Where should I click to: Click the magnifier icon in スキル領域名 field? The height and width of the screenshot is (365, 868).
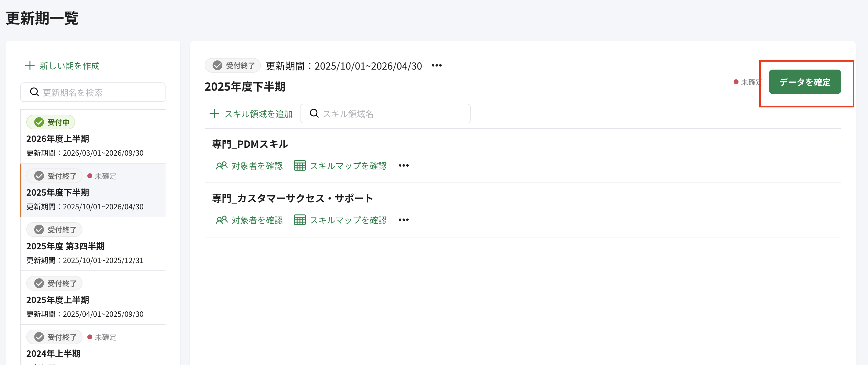point(314,114)
